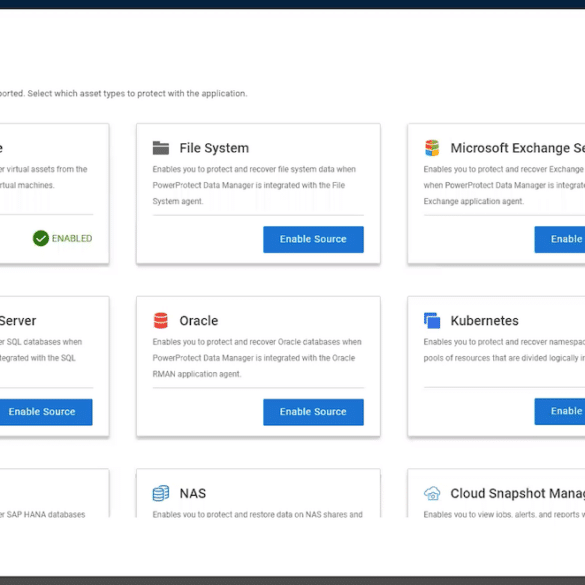Click the green ENABLED checkmark icon
This screenshot has width=585, height=585.
coord(41,238)
